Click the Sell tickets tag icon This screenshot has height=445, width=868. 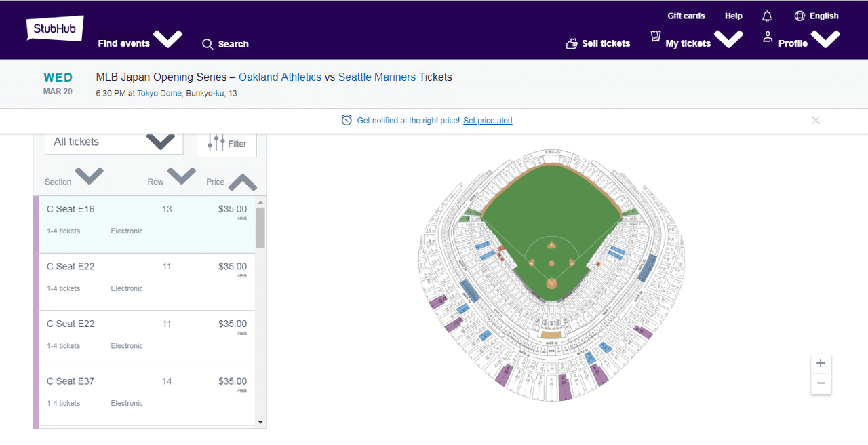pos(572,43)
